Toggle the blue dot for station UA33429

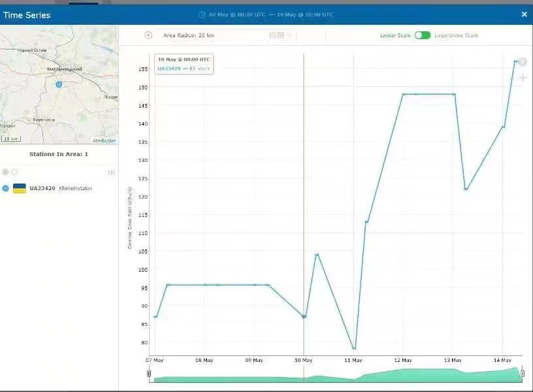[6, 188]
